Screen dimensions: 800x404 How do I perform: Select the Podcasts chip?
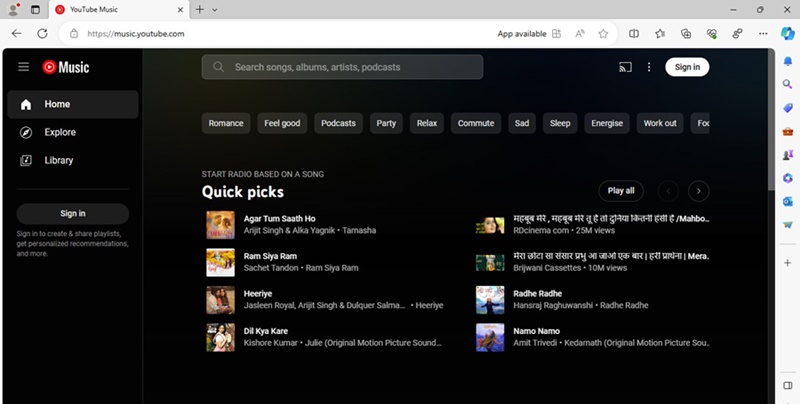[338, 123]
